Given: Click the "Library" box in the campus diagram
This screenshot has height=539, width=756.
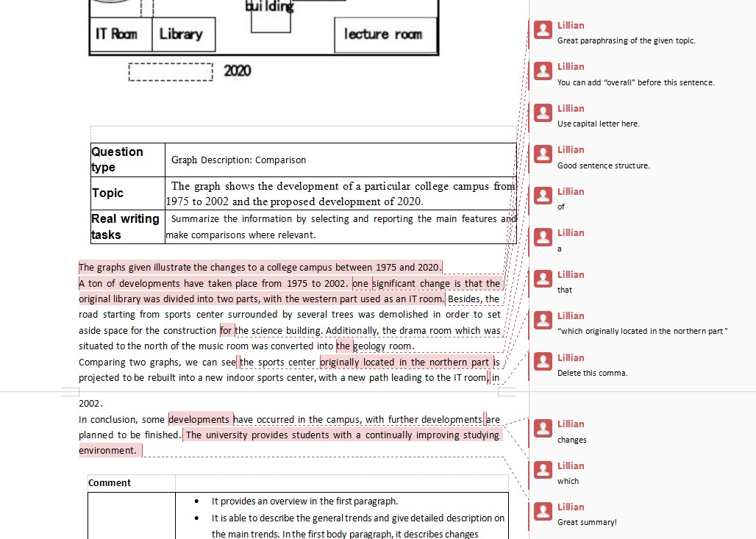Looking at the screenshot, I should pos(184,35).
